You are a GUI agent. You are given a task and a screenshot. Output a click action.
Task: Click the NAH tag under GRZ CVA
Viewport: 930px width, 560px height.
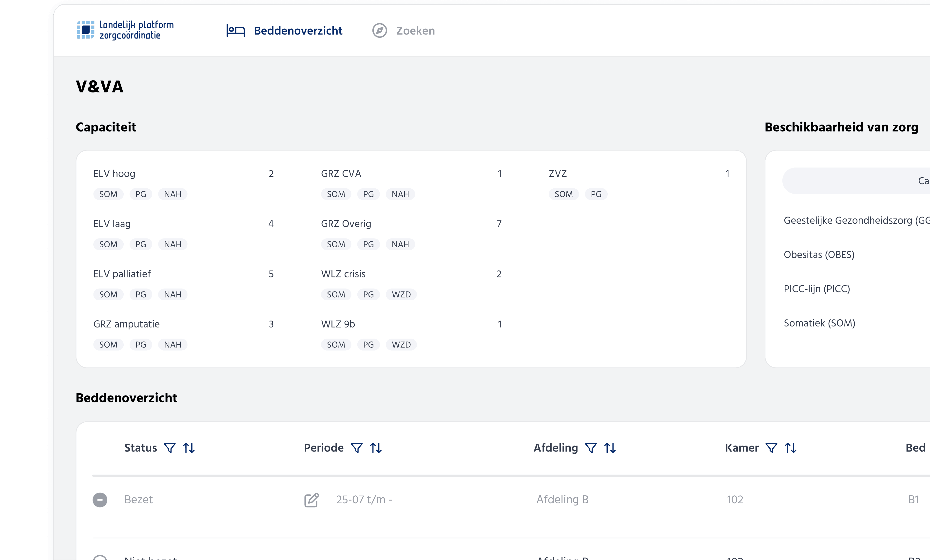click(x=400, y=194)
